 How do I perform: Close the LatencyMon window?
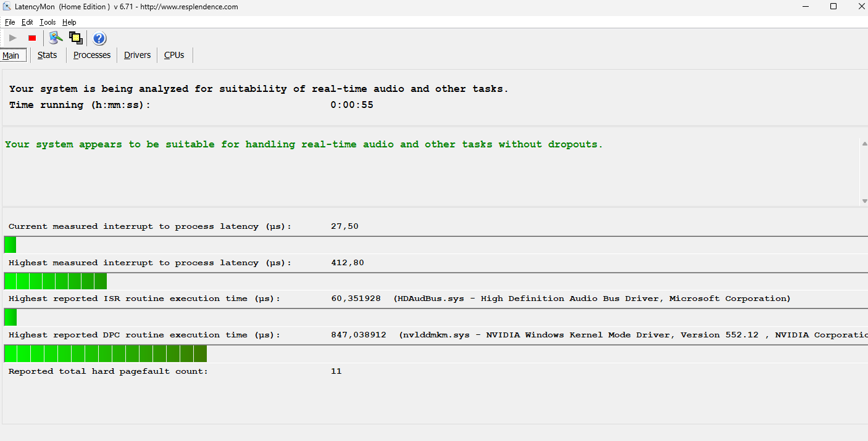point(861,7)
